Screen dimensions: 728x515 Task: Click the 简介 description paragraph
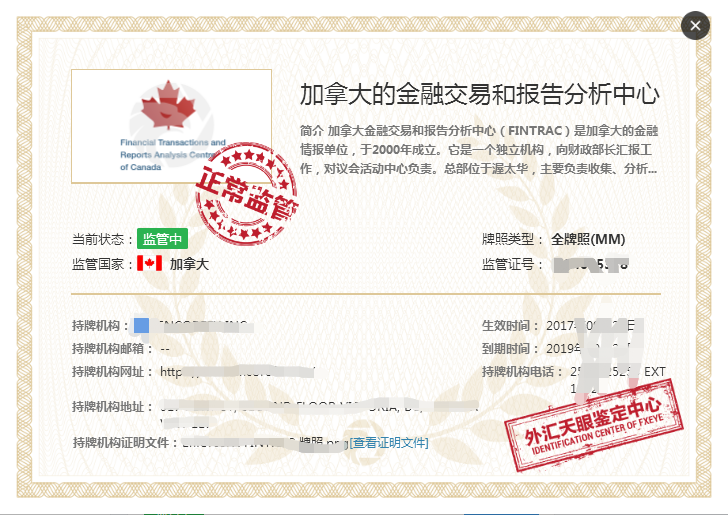point(480,150)
